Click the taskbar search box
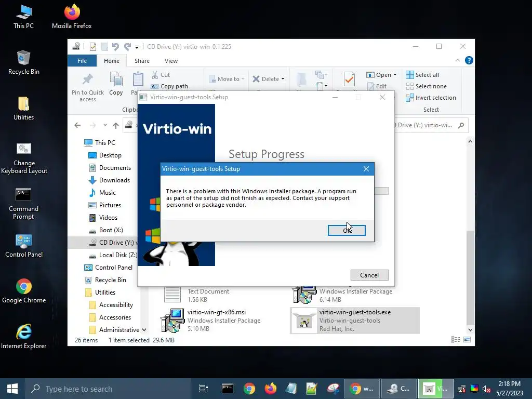The height and width of the screenshot is (399, 532). pyautogui.click(x=108, y=389)
